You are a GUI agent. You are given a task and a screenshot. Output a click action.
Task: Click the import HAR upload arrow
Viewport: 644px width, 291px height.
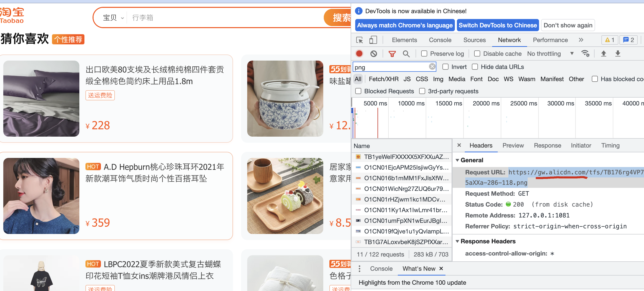point(603,54)
